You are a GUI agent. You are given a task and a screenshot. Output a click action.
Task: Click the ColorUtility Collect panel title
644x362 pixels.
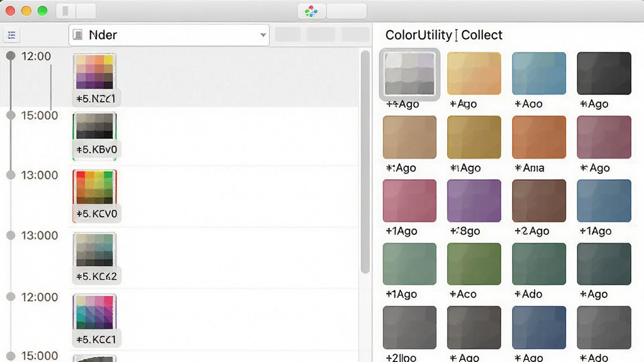click(x=443, y=35)
